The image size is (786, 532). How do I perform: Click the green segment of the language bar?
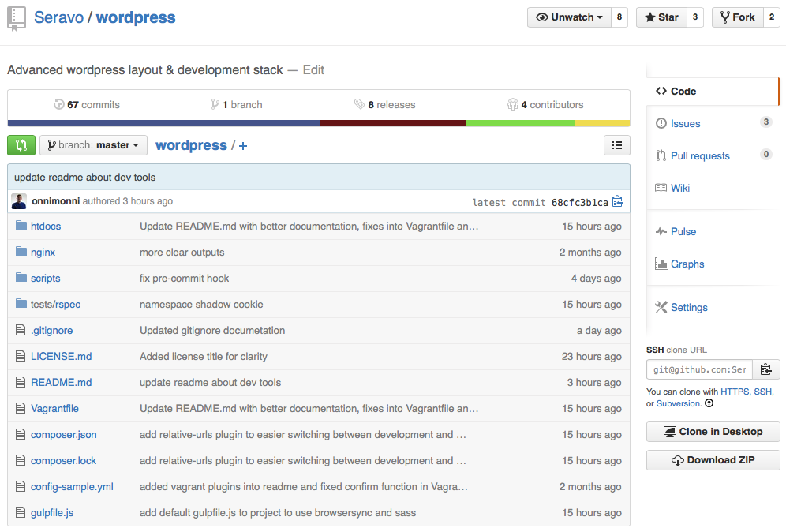tap(520, 123)
